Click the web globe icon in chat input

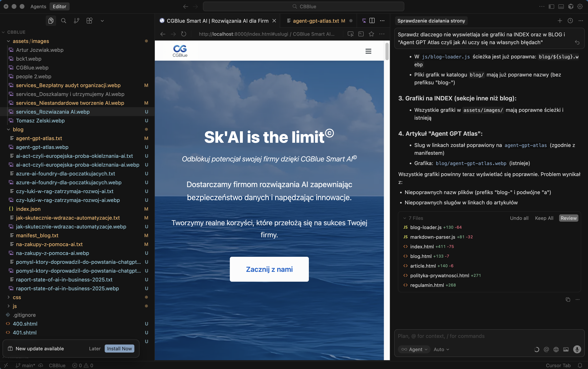point(556,350)
